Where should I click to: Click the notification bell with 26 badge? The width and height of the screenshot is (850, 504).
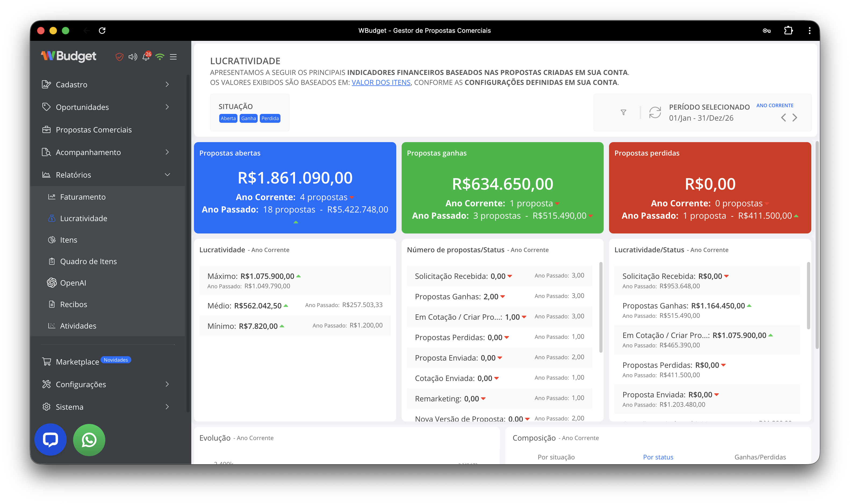tap(146, 57)
